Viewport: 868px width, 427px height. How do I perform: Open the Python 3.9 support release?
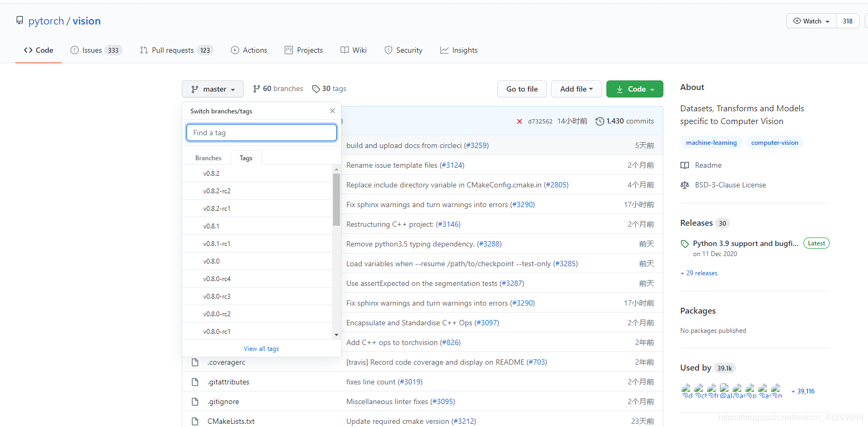point(745,243)
